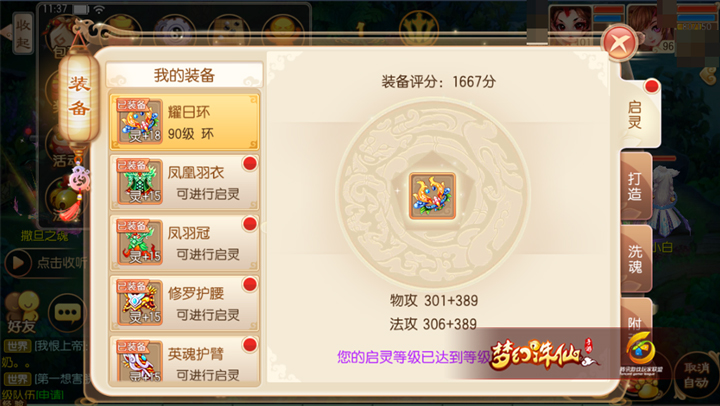Viewport: 720px width, 406px height.
Task: Open the 打造 tab
Action: click(x=636, y=186)
